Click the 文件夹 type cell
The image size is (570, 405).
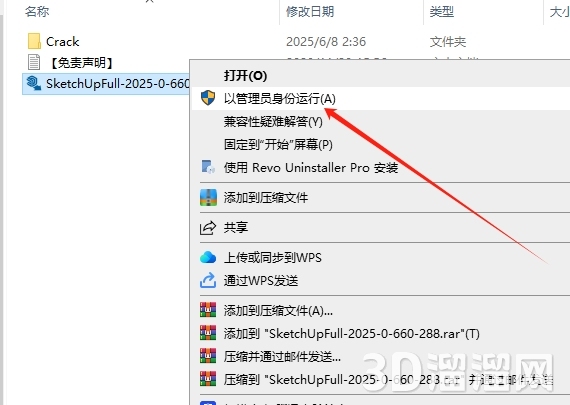tap(447, 41)
